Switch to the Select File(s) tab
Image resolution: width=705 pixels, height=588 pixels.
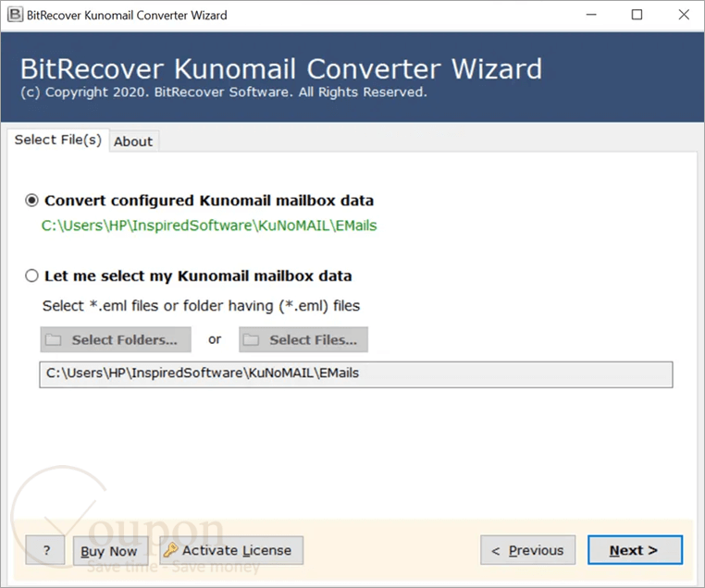[58, 140]
